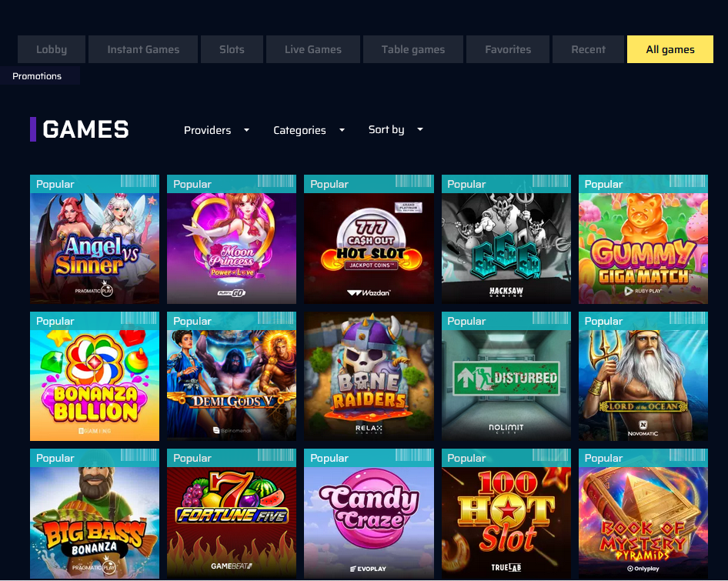The width and height of the screenshot is (728, 581).
Task: Launch the Big Bass Bonanza game
Action: click(95, 513)
